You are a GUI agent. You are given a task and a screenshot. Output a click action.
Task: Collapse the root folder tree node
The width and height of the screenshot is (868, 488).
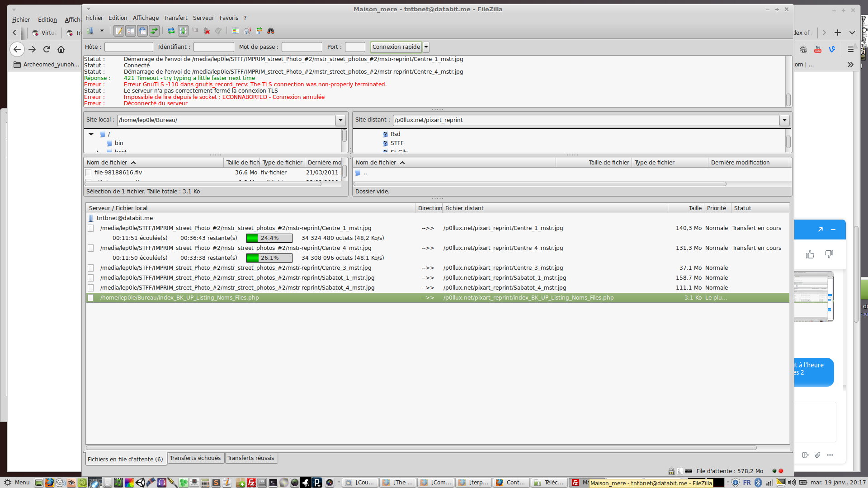click(91, 134)
